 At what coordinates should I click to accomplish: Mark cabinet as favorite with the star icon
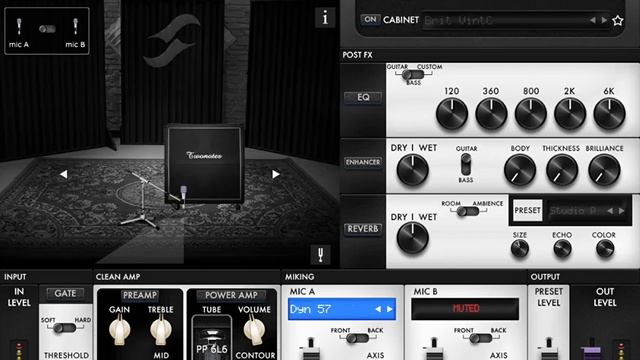coord(618,20)
